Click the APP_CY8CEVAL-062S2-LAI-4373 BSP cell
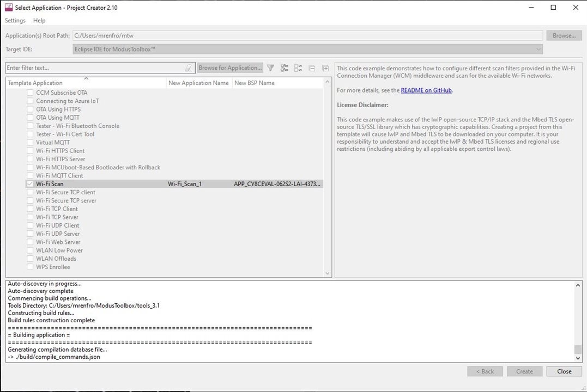 (x=277, y=183)
